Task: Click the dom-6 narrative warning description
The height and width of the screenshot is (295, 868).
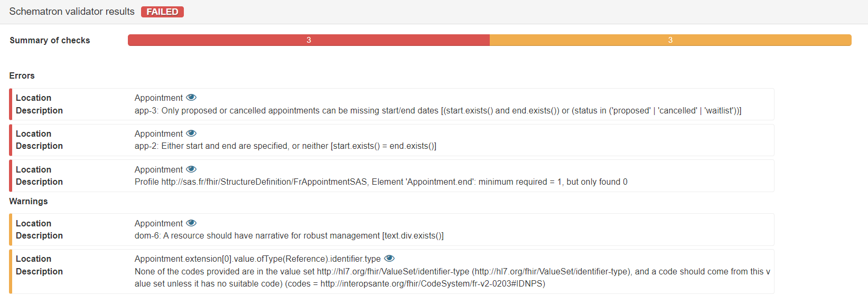Action: [289, 236]
